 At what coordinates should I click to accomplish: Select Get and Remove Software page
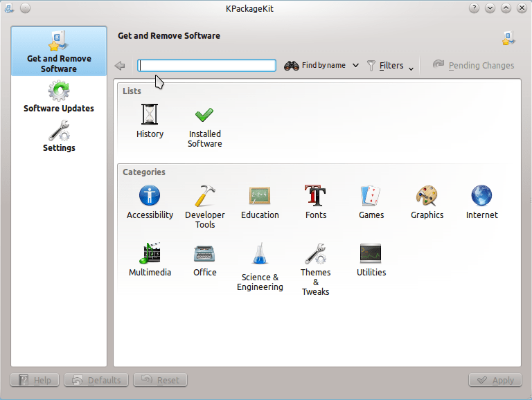[x=59, y=51]
